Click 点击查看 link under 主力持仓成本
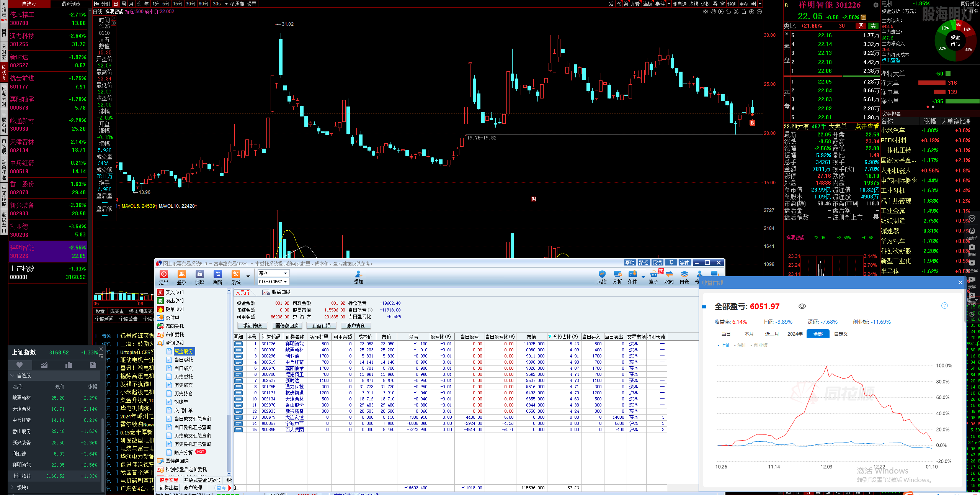This screenshot has width=980, height=495. 891,61
